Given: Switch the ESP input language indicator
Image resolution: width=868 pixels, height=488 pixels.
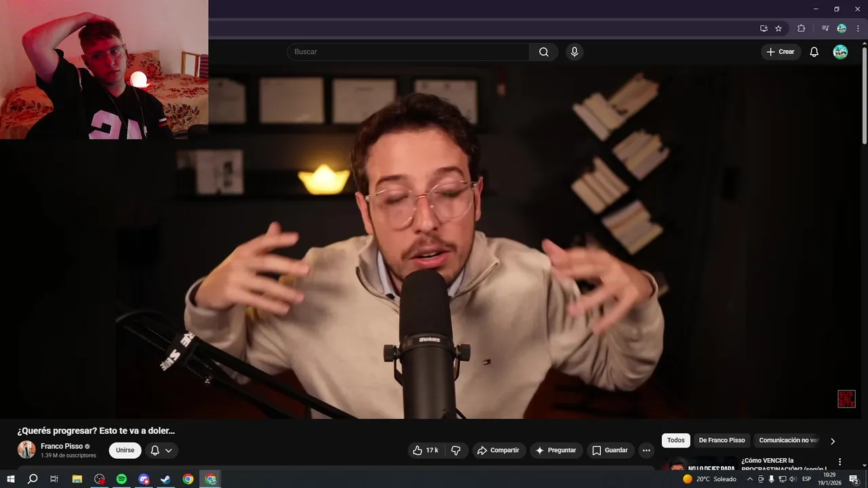Looking at the screenshot, I should (x=807, y=479).
